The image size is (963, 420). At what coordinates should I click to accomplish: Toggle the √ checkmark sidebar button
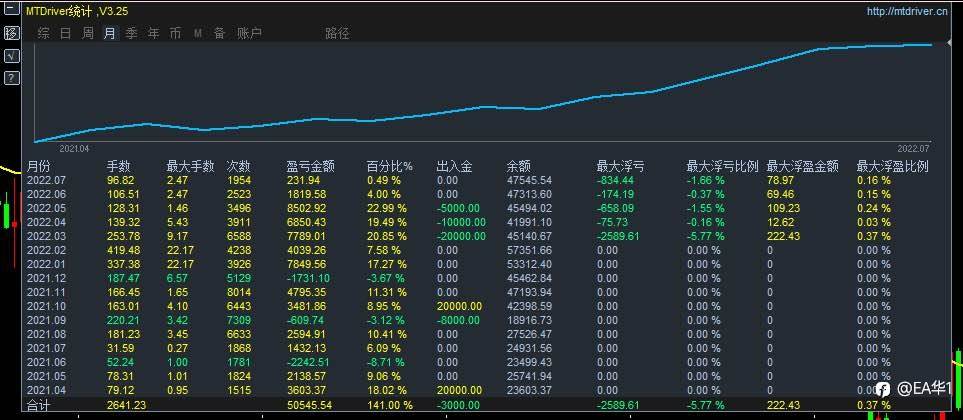[12, 56]
